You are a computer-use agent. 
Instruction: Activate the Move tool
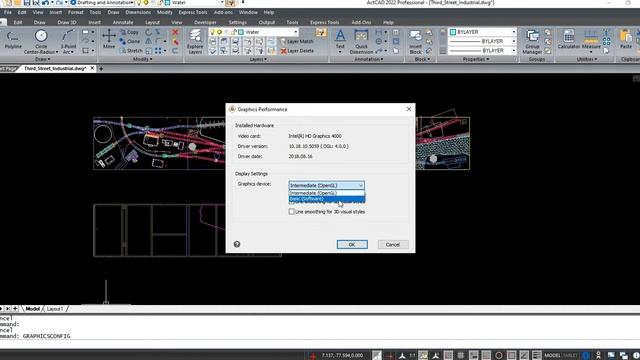click(x=109, y=39)
